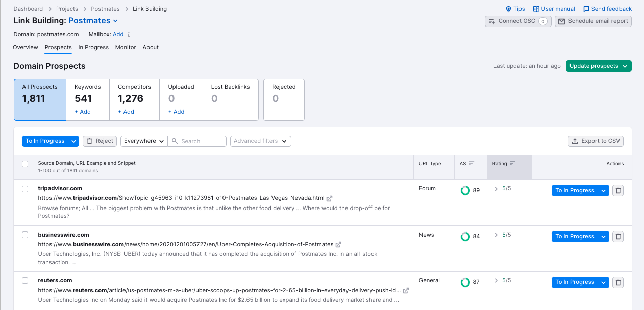644x310 pixels.
Task: Sort table by Rating column icon
Action: click(x=512, y=164)
